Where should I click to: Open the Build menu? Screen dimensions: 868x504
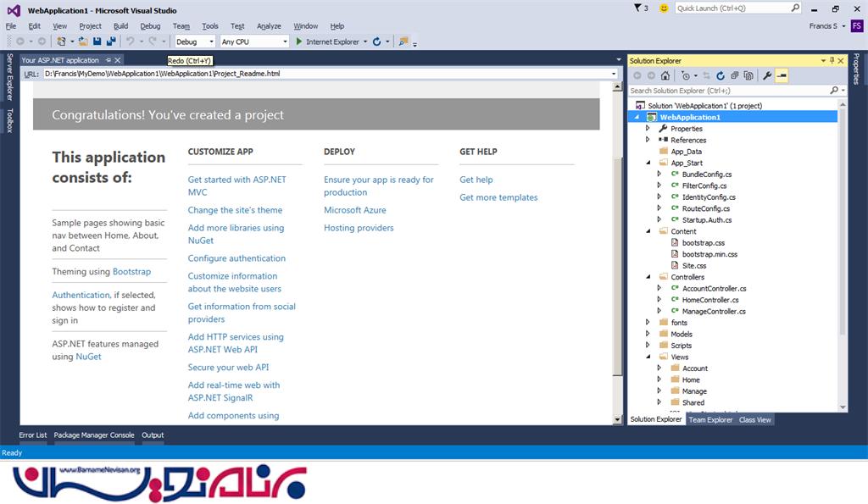[x=120, y=26]
